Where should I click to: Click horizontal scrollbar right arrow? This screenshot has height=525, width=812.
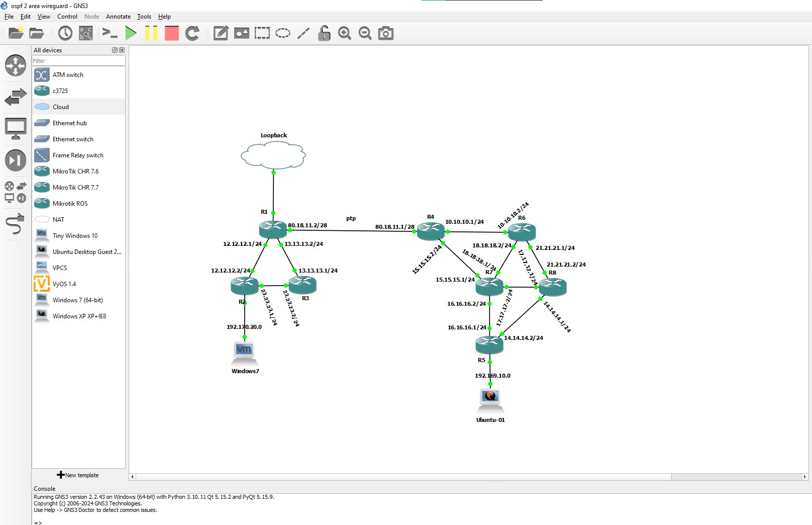click(x=804, y=477)
